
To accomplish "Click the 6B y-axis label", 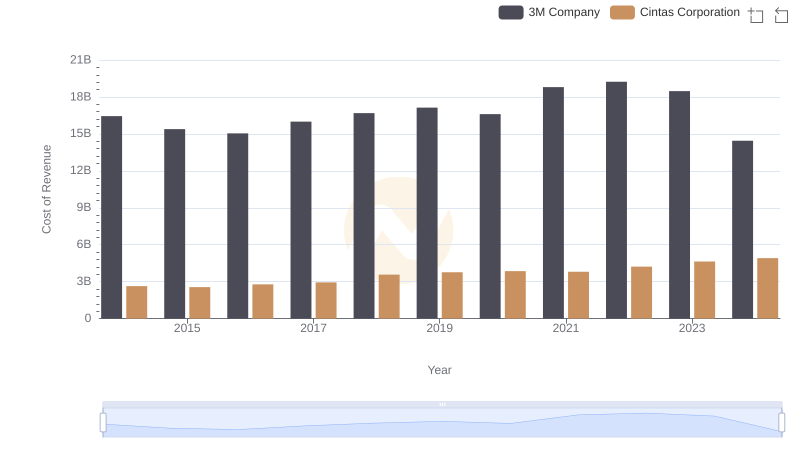I will [84, 244].
